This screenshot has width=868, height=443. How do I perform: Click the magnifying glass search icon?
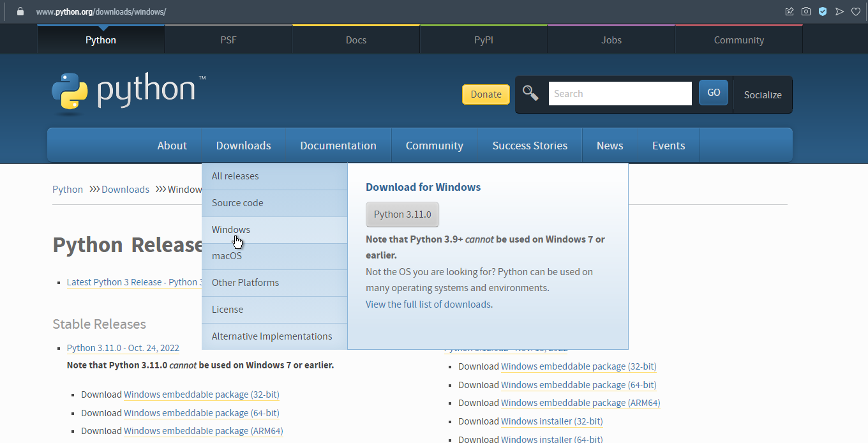click(530, 93)
